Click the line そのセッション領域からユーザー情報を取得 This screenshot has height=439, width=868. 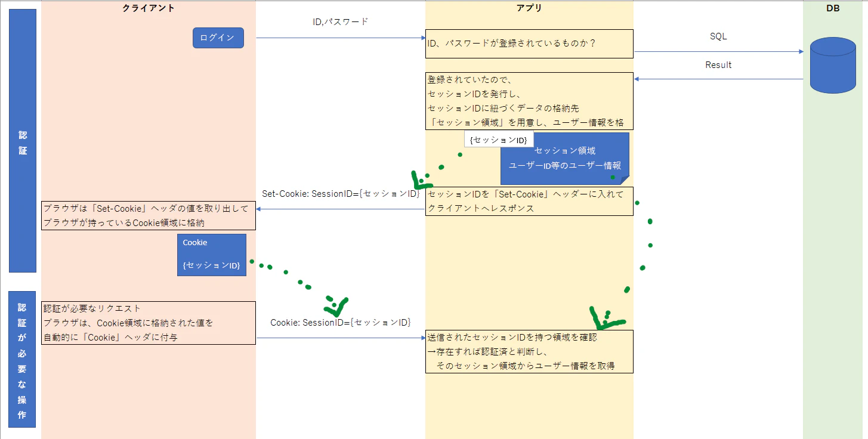point(526,366)
